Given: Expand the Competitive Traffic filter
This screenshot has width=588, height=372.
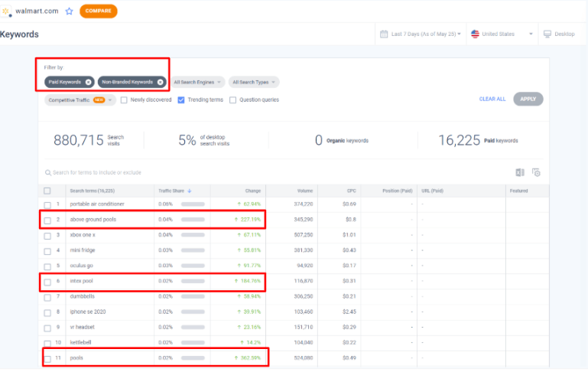Looking at the screenshot, I should (x=80, y=100).
